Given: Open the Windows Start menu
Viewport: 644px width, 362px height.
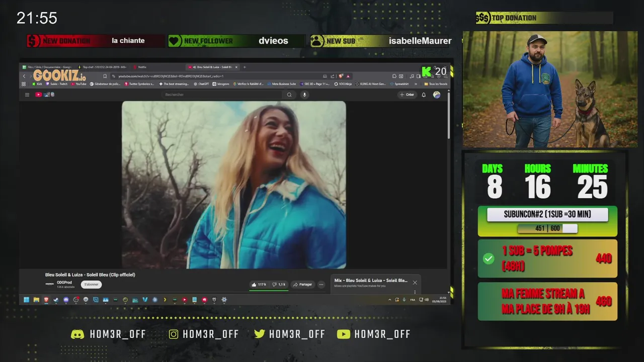Looking at the screenshot, I should click(27, 300).
